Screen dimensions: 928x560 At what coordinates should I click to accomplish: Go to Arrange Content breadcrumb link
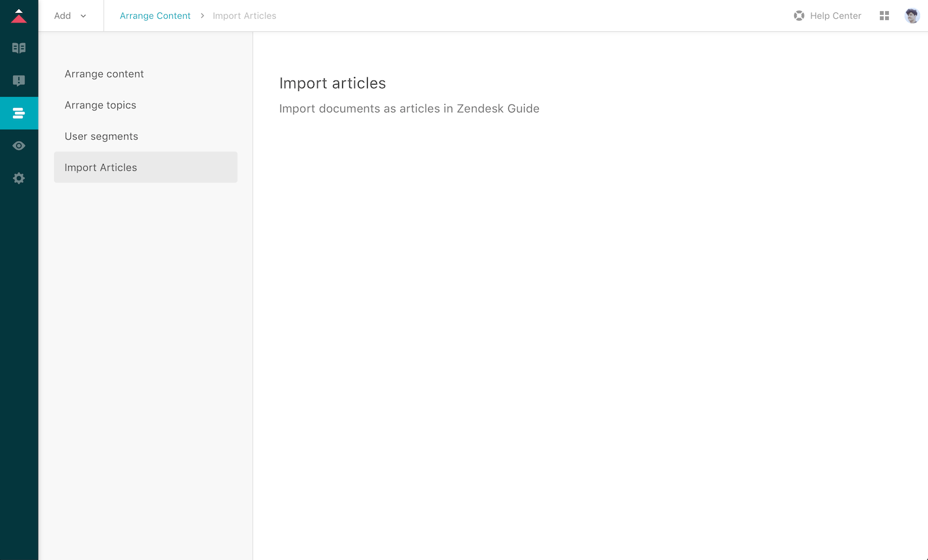155,16
